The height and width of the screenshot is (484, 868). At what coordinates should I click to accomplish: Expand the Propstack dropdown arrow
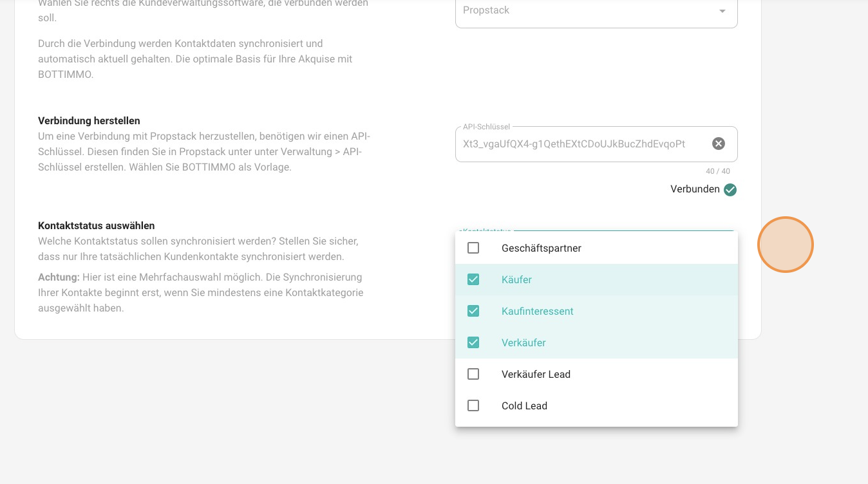(x=722, y=11)
